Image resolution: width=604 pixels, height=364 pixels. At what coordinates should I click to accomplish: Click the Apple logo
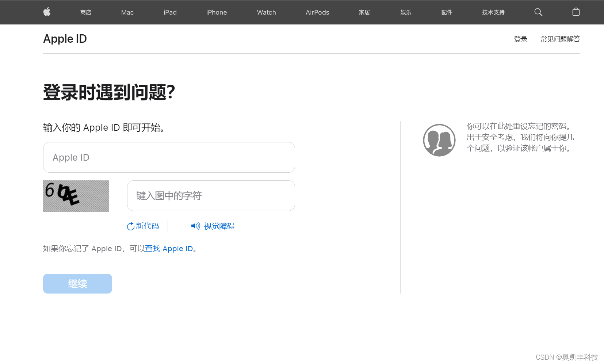(47, 12)
